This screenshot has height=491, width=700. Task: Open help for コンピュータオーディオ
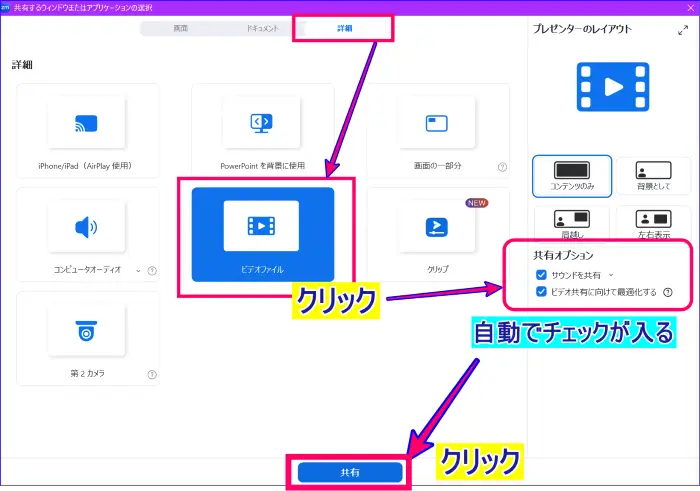click(x=152, y=270)
